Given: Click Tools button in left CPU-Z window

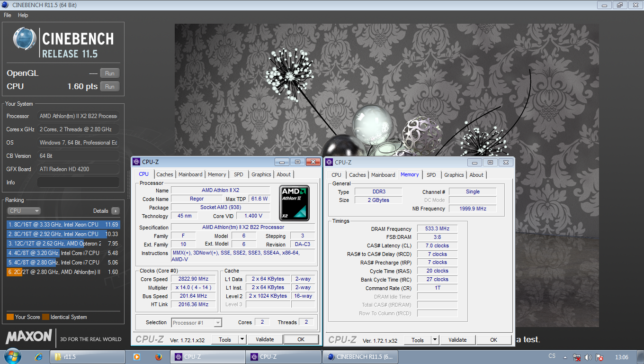Looking at the screenshot, I should pyautogui.click(x=225, y=339).
